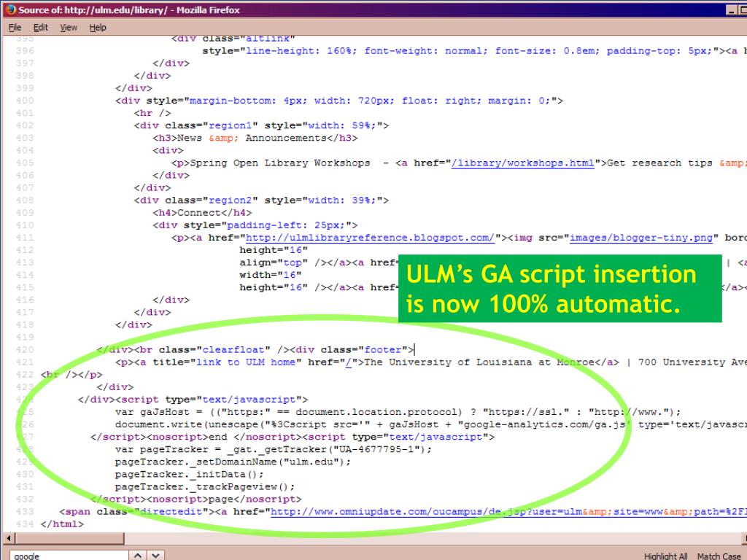This screenshot has width=747, height=560.
Task: Click the News &amp; Announcements heading line
Action: pos(255,138)
